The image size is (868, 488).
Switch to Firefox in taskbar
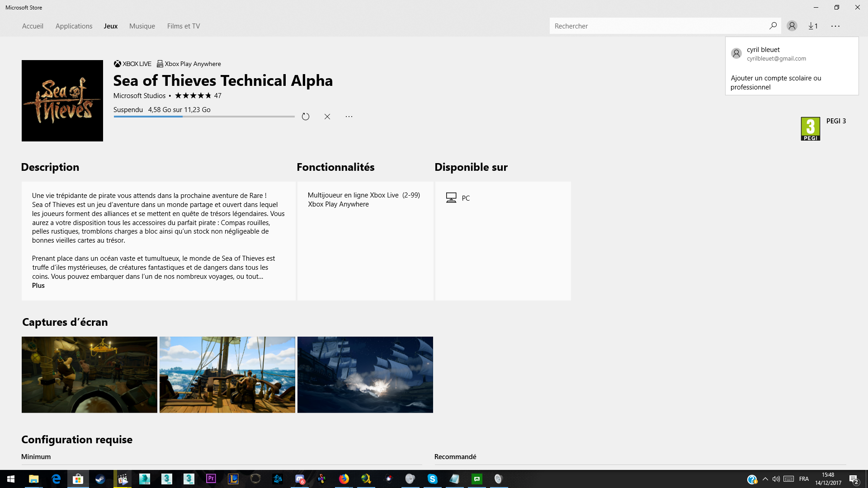coord(344,479)
